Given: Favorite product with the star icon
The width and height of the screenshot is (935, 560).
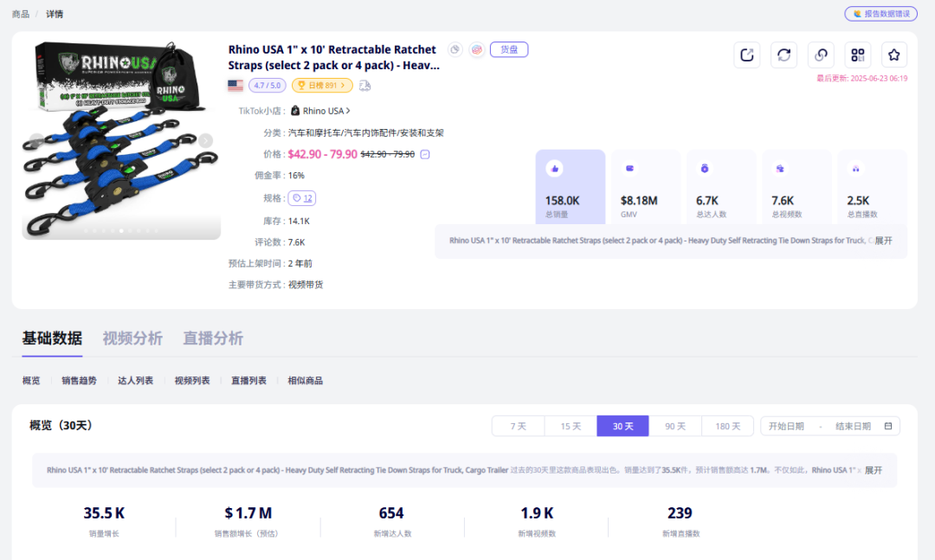Looking at the screenshot, I should coord(894,55).
